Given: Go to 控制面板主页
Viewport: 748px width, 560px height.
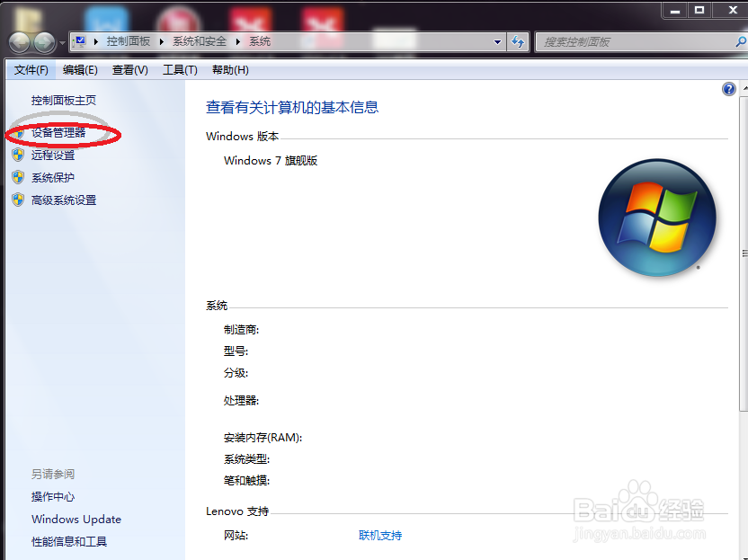Looking at the screenshot, I should [64, 100].
